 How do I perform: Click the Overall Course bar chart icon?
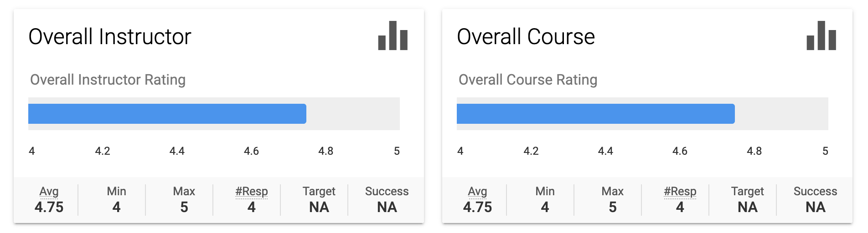click(821, 36)
